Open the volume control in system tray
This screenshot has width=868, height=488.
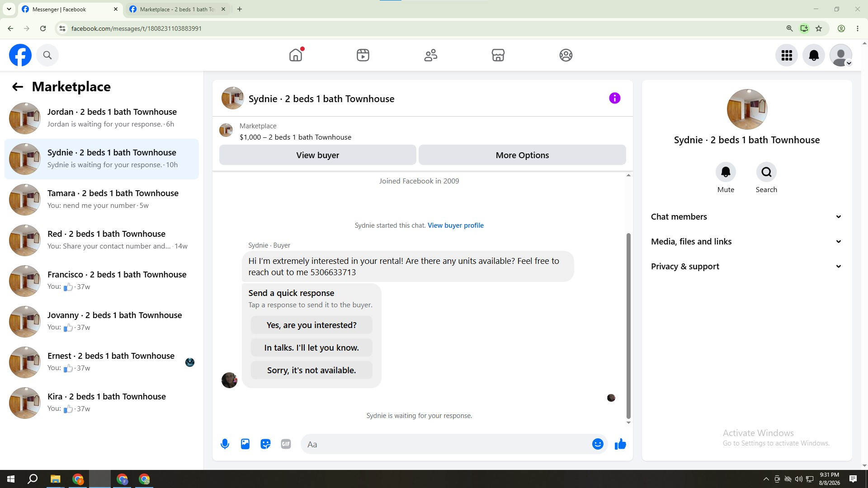coord(799,479)
